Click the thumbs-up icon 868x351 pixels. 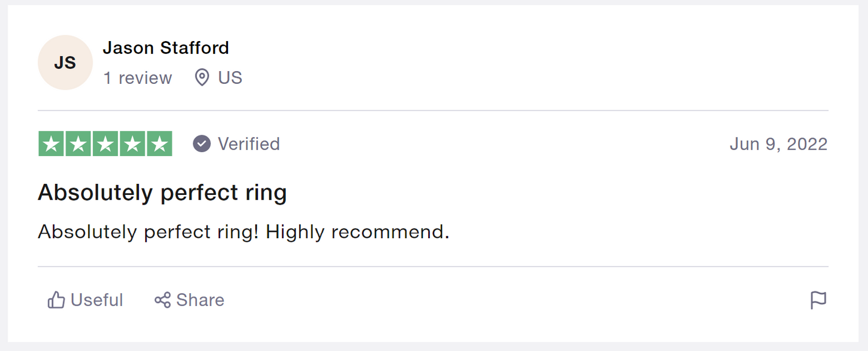56,300
